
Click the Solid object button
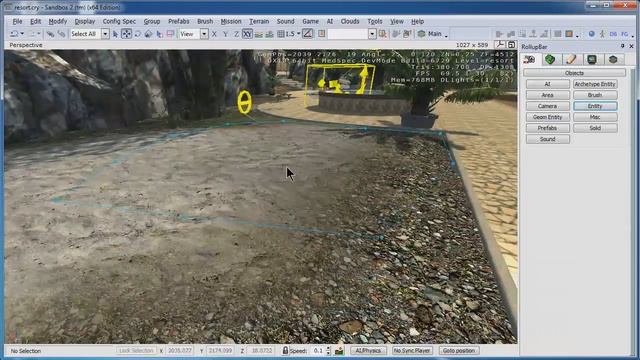(x=595, y=128)
